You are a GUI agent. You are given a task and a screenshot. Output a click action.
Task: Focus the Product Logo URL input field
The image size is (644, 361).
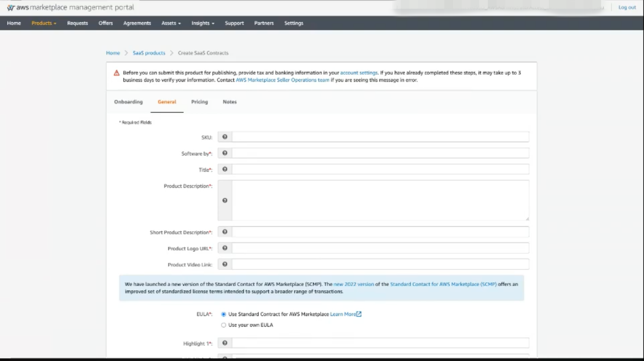click(x=380, y=248)
